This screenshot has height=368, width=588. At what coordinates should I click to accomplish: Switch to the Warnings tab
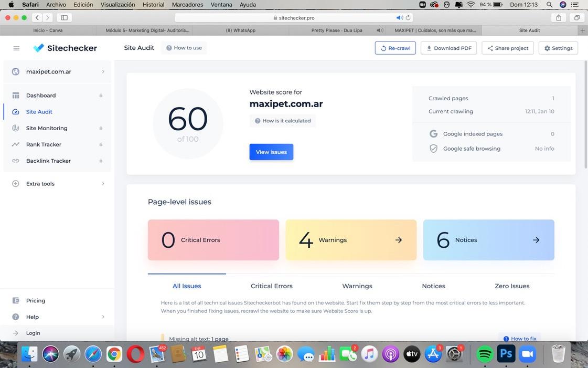coord(357,286)
